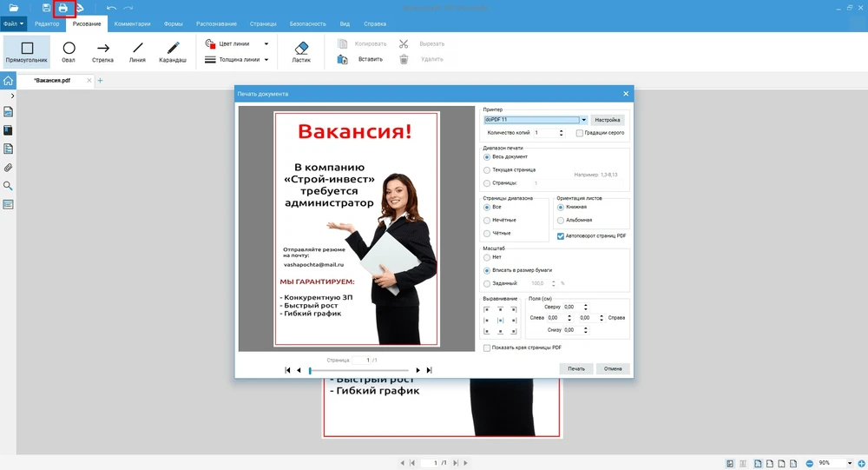Choose Текущая страница print range
Viewport: 868px width, 470px height.
click(487, 170)
